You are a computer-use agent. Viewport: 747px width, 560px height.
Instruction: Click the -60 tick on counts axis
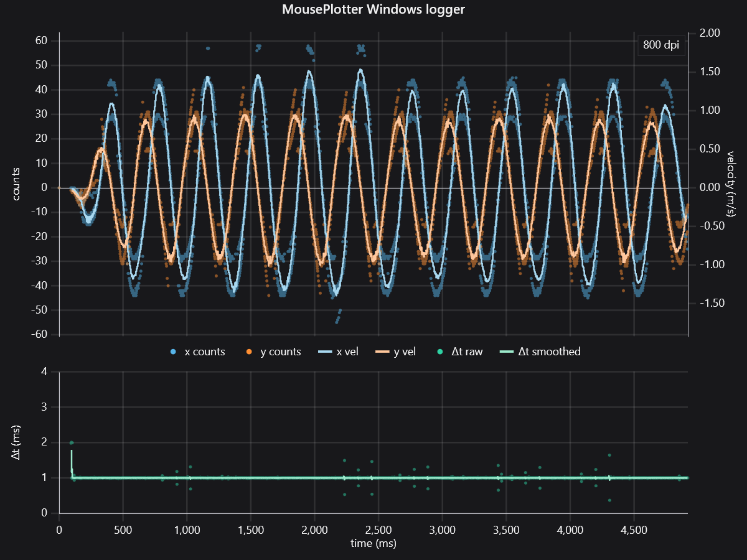point(40,335)
